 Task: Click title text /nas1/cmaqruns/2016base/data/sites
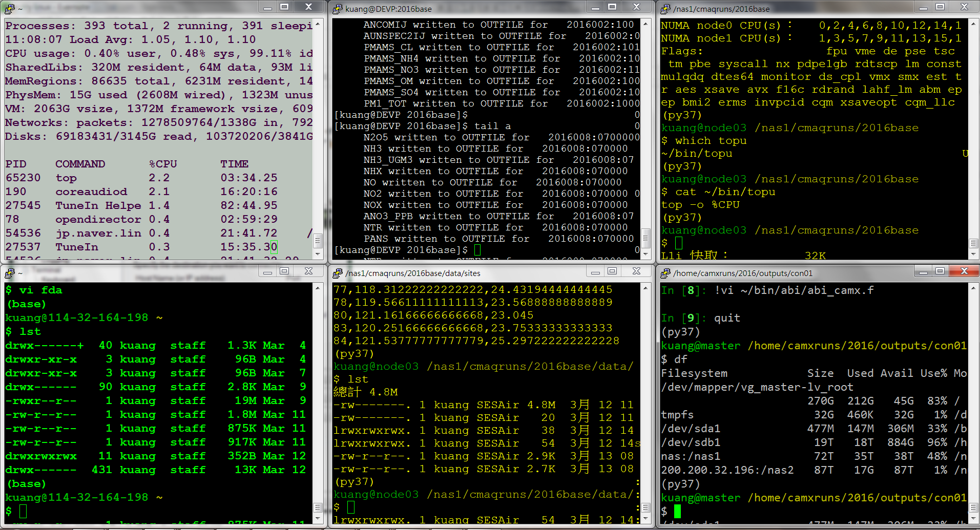[413, 273]
